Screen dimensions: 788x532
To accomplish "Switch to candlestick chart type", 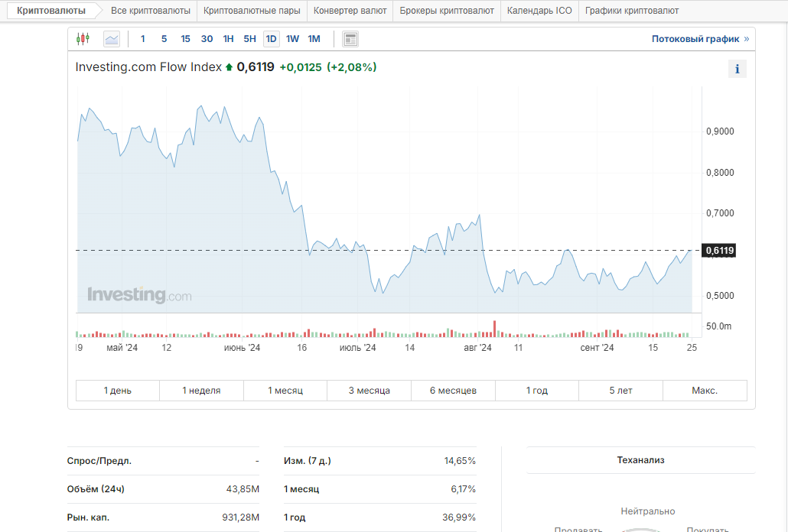I will (83, 39).
